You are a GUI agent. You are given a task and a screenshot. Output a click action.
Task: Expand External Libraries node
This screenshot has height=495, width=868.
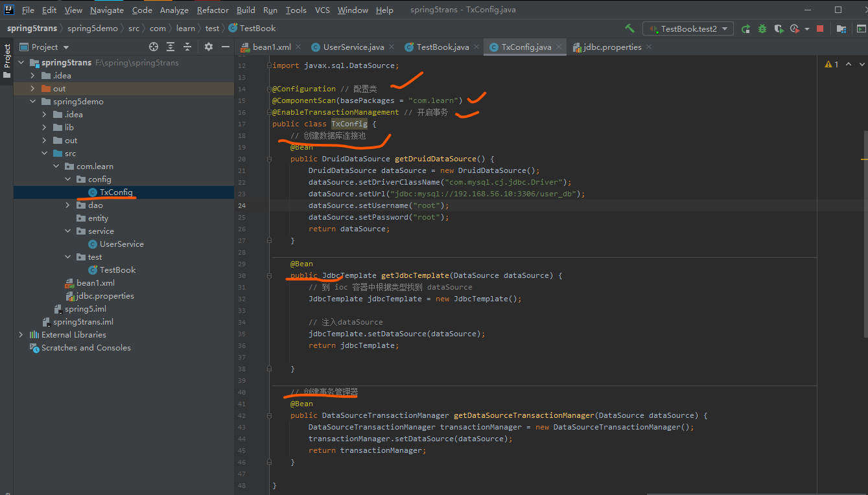[x=21, y=335]
